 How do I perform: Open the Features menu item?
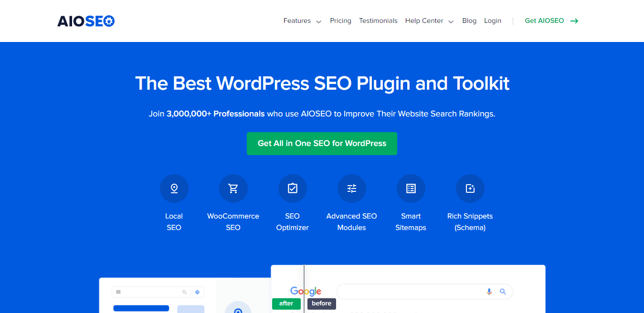coord(297,21)
